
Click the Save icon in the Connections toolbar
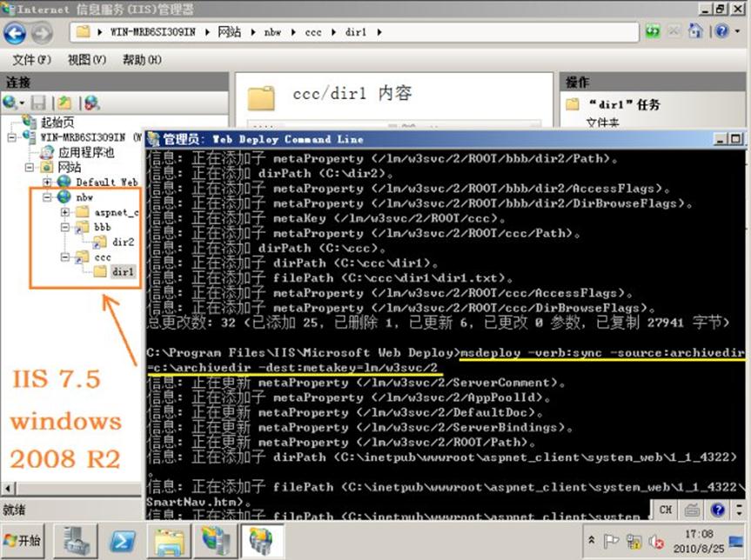pos(38,103)
